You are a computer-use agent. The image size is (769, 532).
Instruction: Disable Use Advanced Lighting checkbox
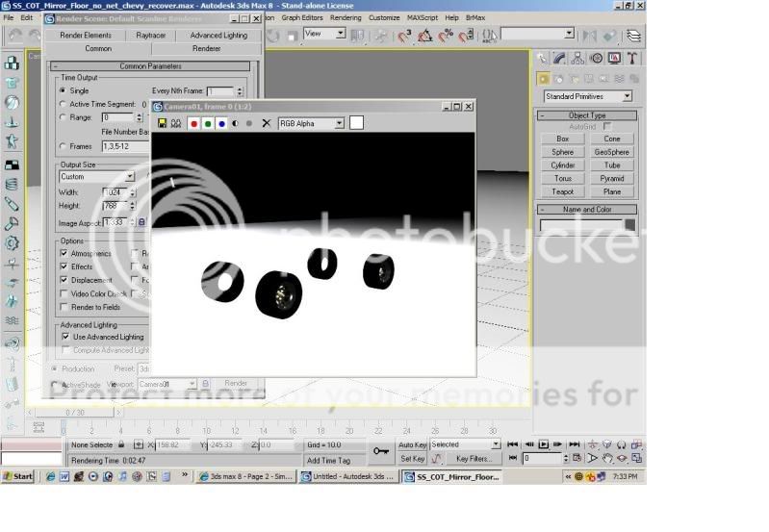[65, 337]
